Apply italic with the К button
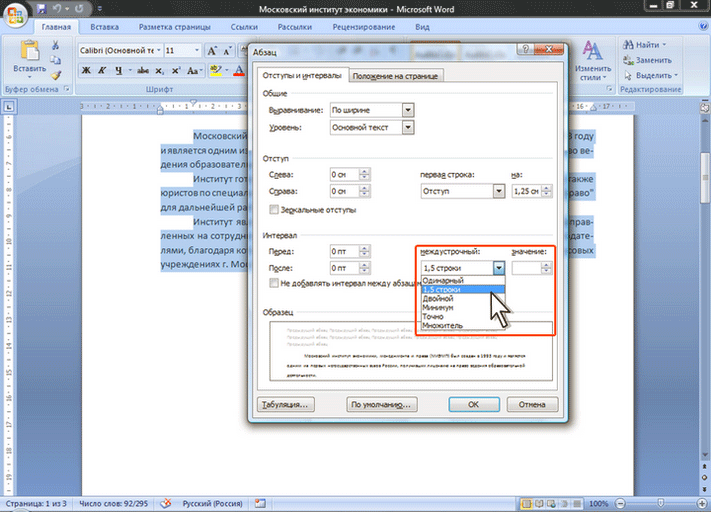 tap(102, 70)
